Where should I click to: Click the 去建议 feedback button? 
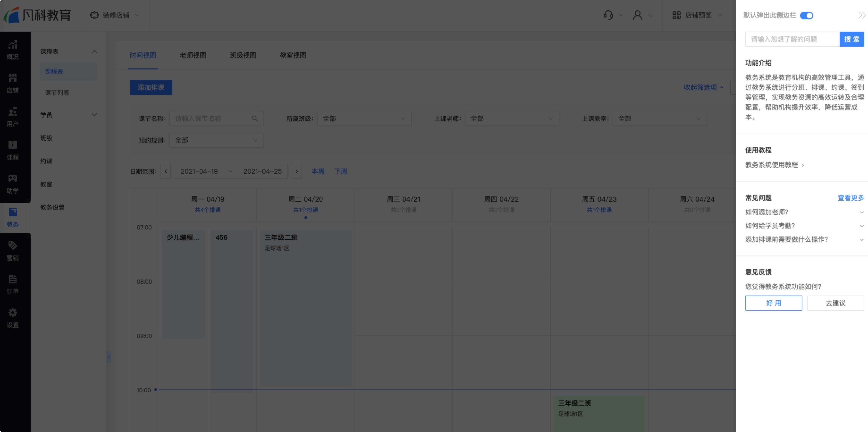coord(835,303)
